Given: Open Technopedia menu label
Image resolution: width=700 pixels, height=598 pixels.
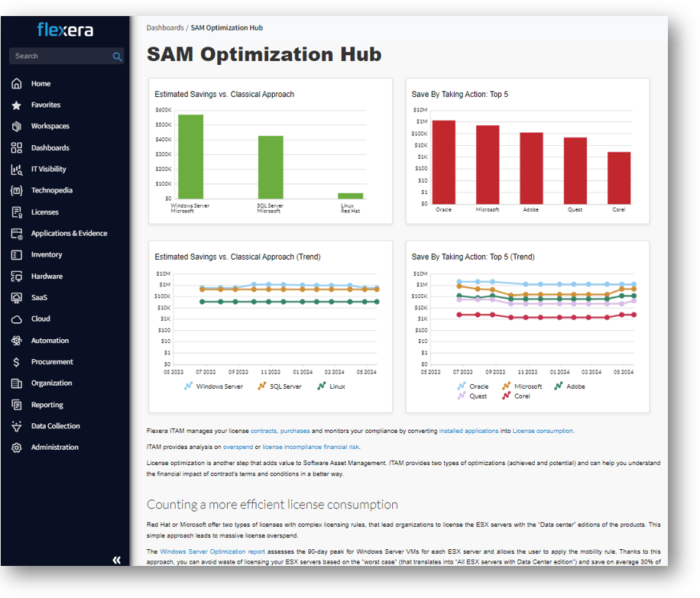Looking at the screenshot, I should pyautogui.click(x=52, y=191).
